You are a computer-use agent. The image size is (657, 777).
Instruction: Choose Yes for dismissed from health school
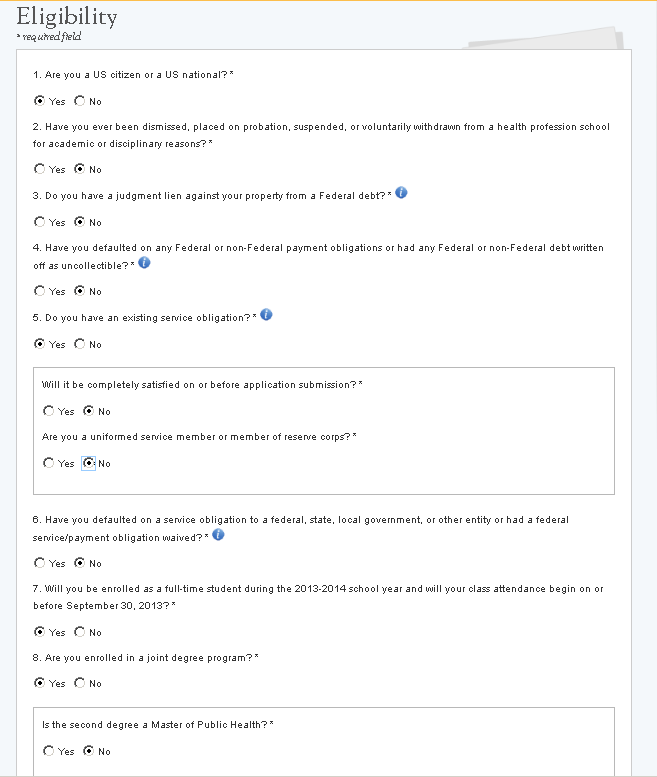[x=40, y=169]
